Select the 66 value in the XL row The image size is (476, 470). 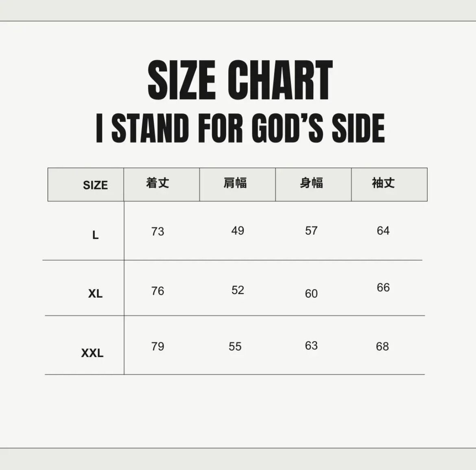[383, 287]
